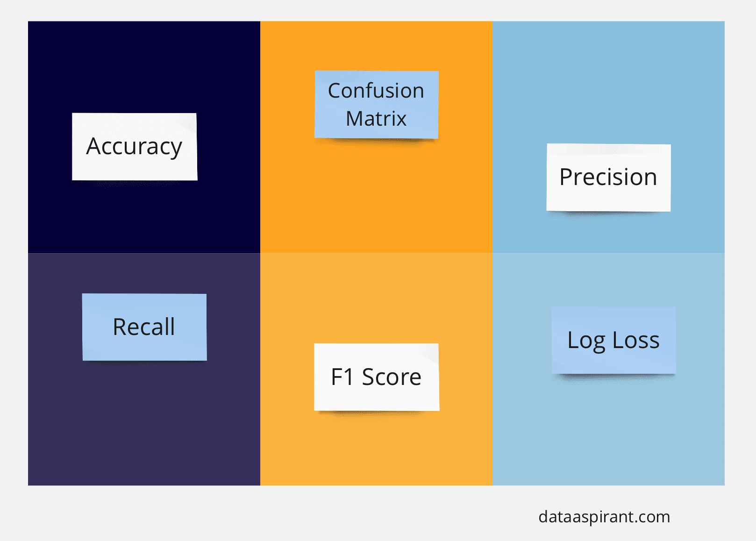Select the Log Loss note

[614, 340]
